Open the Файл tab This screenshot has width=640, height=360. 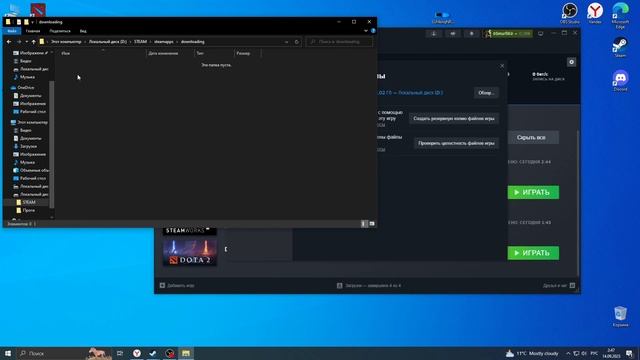point(12,31)
